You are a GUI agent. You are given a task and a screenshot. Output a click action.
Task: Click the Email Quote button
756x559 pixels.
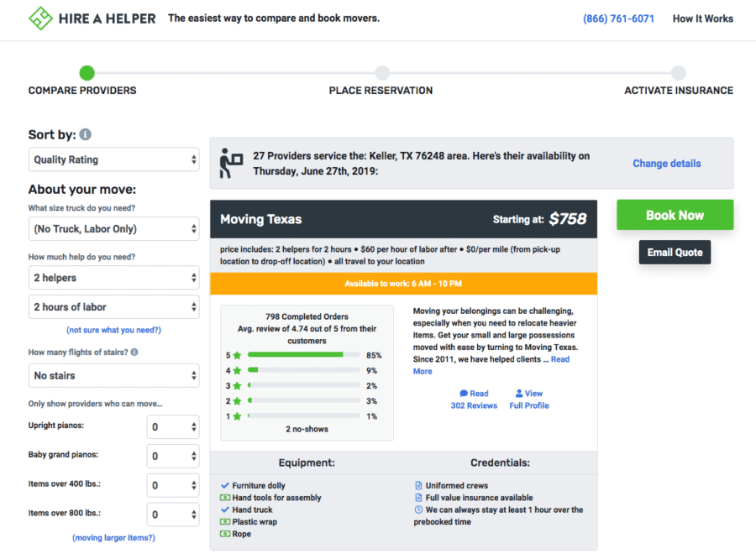(675, 252)
